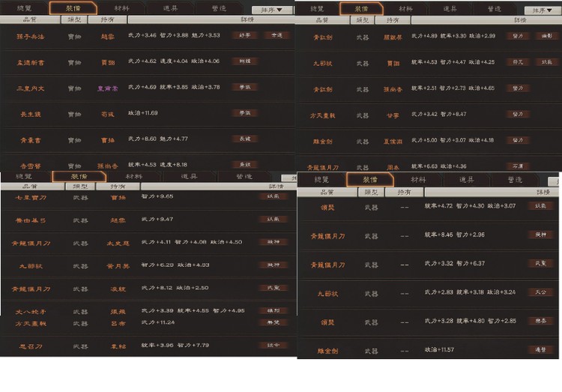Click holder 賈詡 on the 武力+4.62 treasure row

pos(107,62)
